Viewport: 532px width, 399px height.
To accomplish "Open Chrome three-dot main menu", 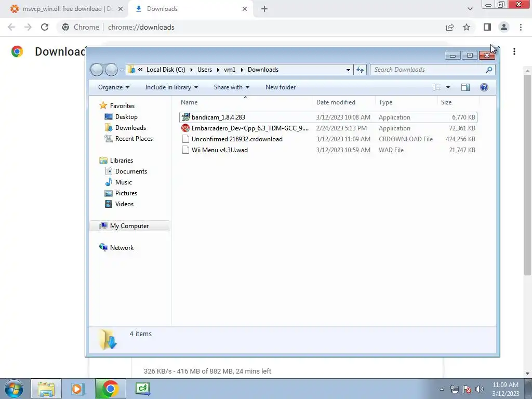I will point(521,27).
